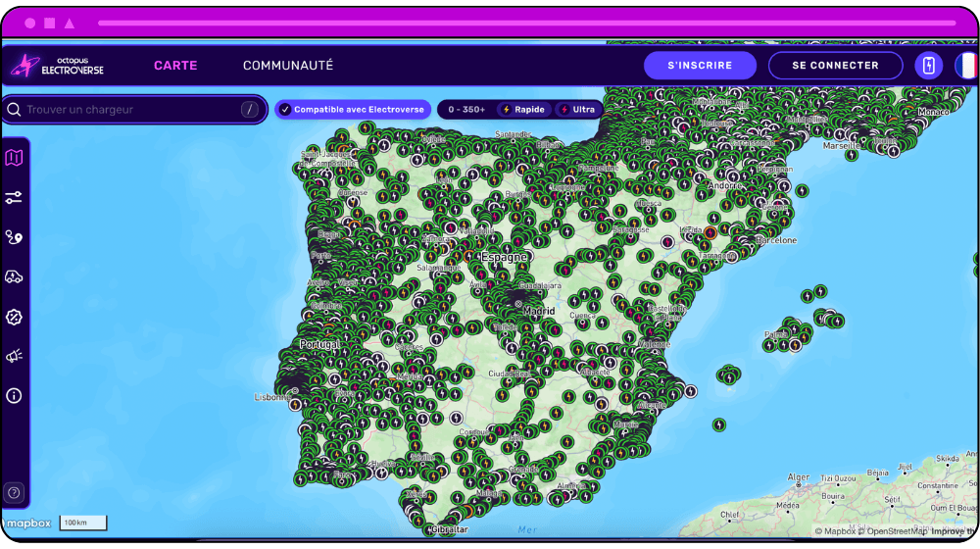The width and height of the screenshot is (980, 549).
Task: Click the Barcelone label on map
Action: click(x=776, y=240)
